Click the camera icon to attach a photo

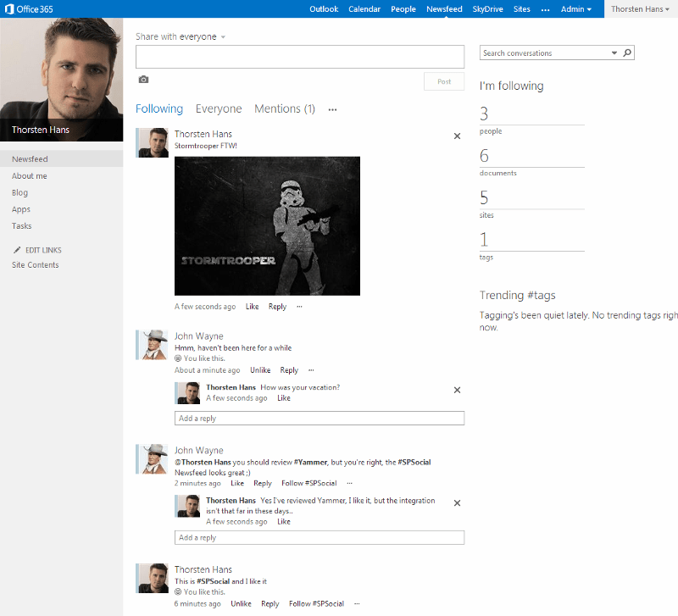point(143,79)
